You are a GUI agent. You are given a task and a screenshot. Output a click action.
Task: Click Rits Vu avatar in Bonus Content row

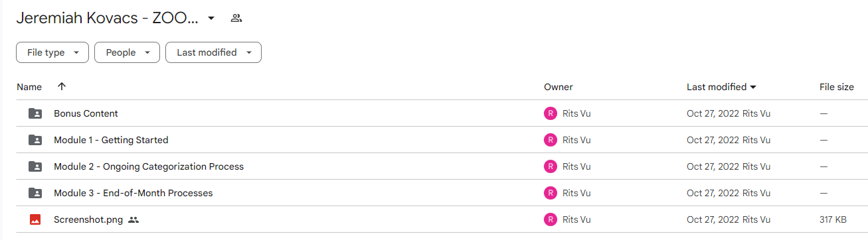pos(550,113)
